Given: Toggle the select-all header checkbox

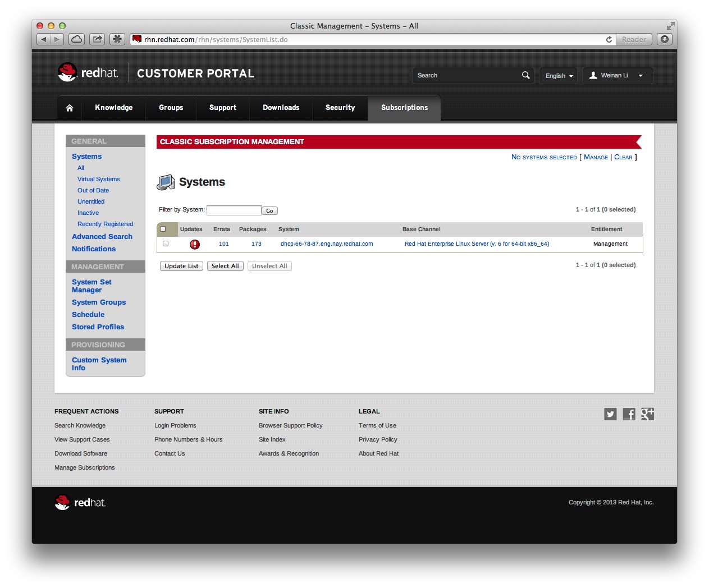Looking at the screenshot, I should (x=163, y=229).
